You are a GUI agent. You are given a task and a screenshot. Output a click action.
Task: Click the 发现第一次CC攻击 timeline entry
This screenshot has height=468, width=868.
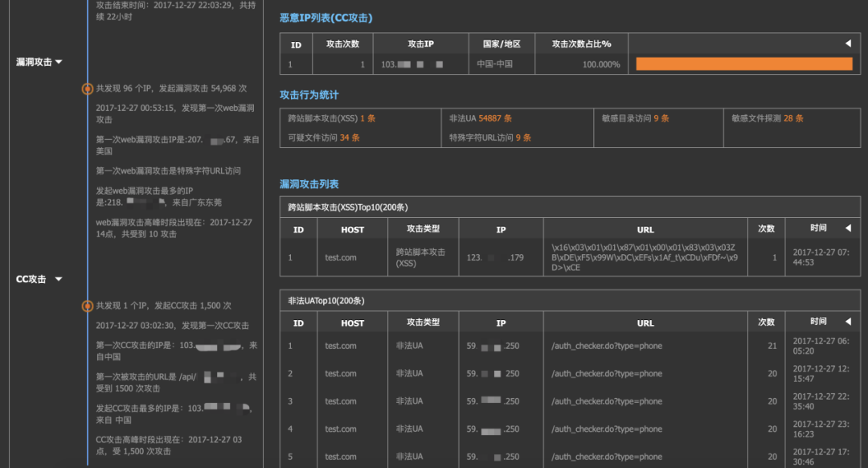pos(172,326)
